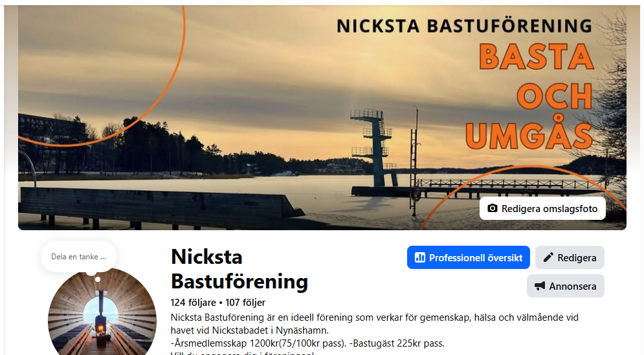Click the wooden bench in the cover photo
This screenshot has width=644, height=355.
tap(160, 208)
